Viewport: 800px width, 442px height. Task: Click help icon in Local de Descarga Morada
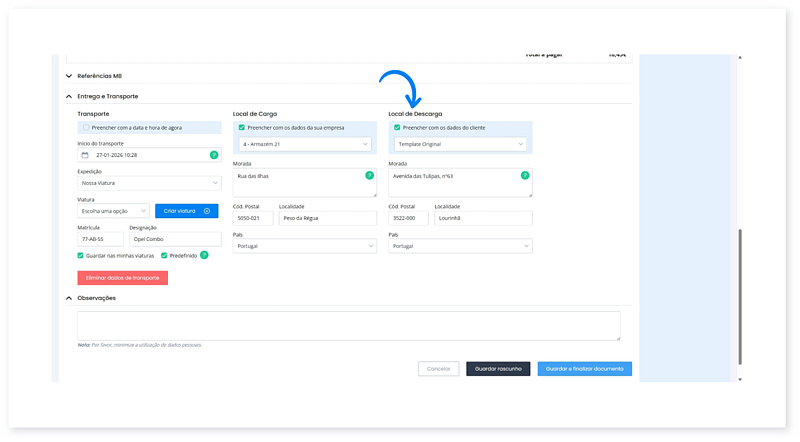(x=525, y=175)
